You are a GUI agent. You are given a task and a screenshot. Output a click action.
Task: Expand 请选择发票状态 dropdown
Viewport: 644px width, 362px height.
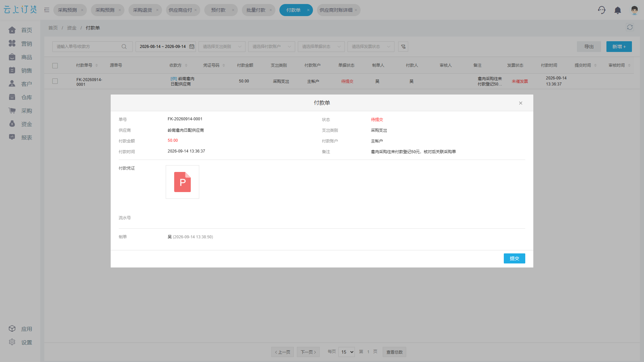pyautogui.click(x=371, y=47)
